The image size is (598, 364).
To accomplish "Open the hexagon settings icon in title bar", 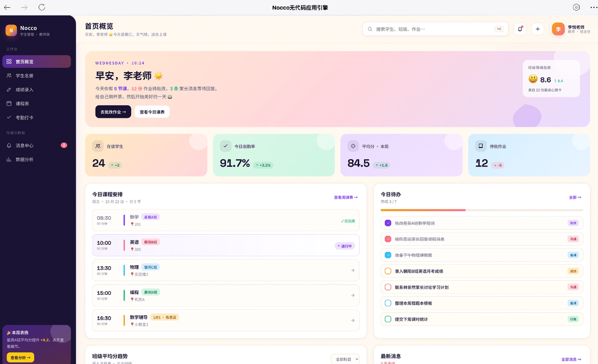I will tap(576, 7).
